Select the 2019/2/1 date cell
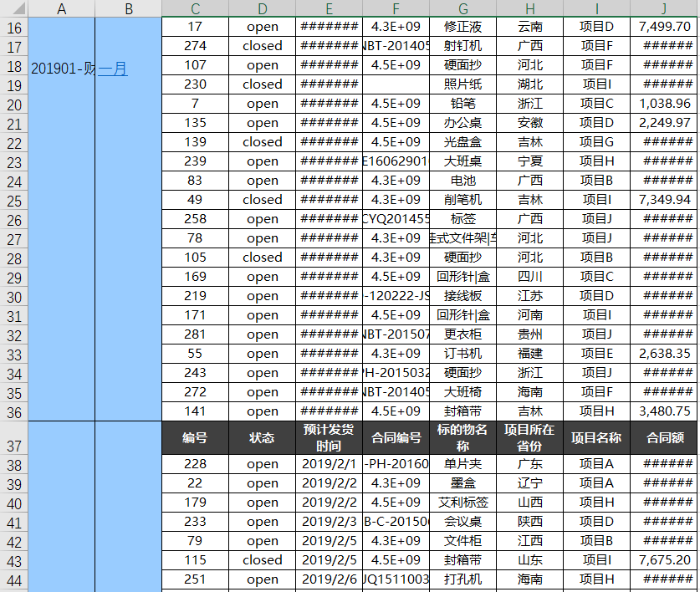 click(329, 463)
